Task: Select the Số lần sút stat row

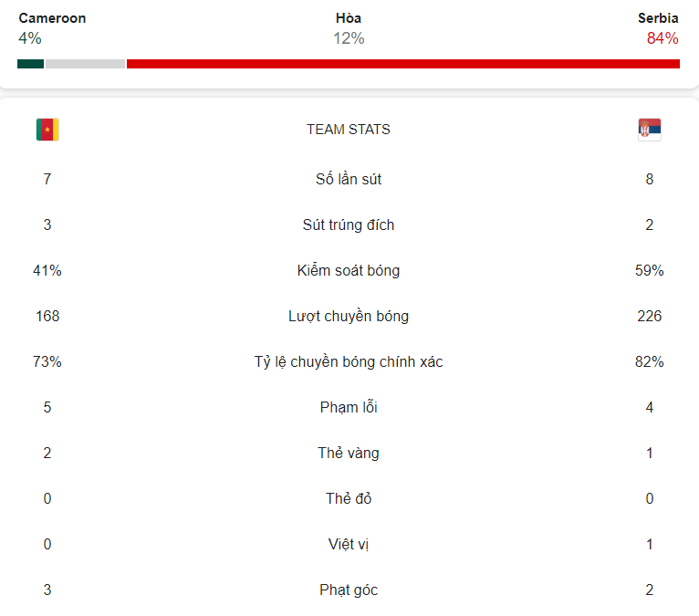Action: point(349,179)
